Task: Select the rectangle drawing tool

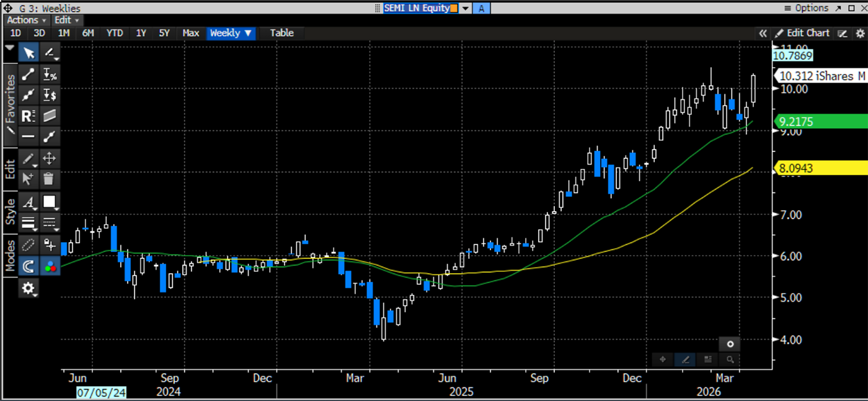Action: (49, 202)
